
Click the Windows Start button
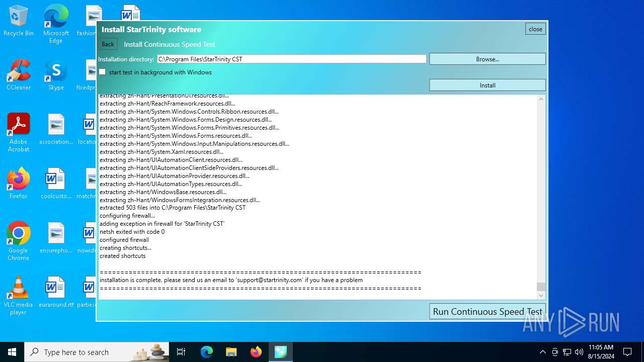12,352
